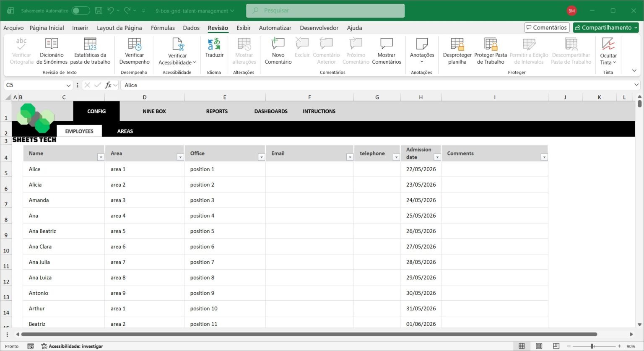644x351 pixels.
Task: Click the insert function fx icon
Action: pos(108,85)
